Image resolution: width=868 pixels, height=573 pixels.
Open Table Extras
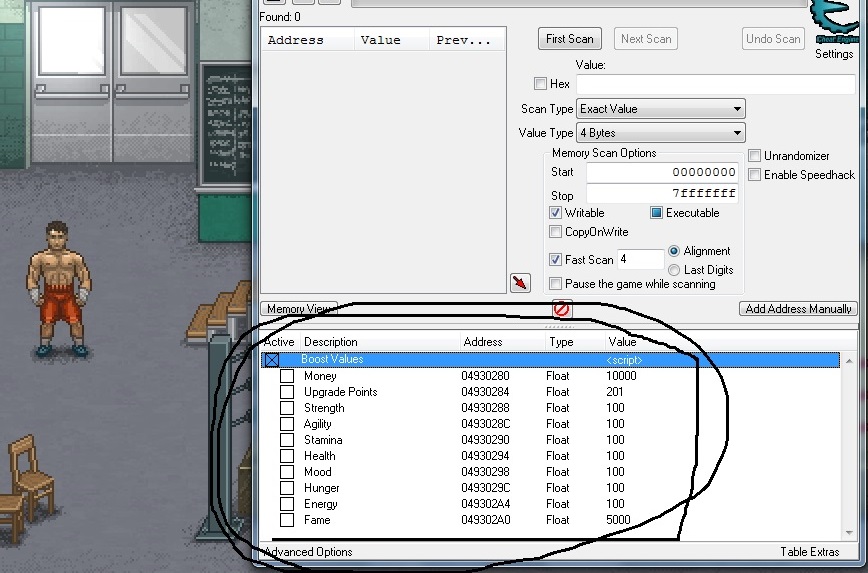pos(809,552)
